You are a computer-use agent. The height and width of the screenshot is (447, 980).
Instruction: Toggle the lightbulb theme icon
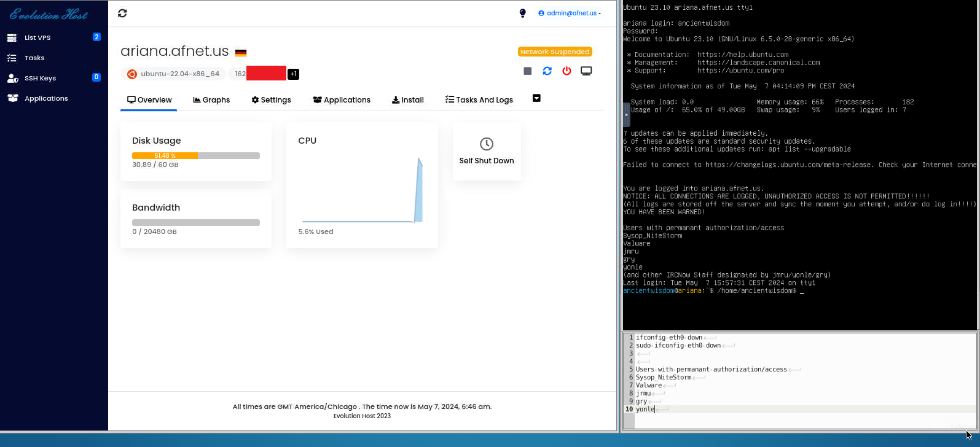522,13
